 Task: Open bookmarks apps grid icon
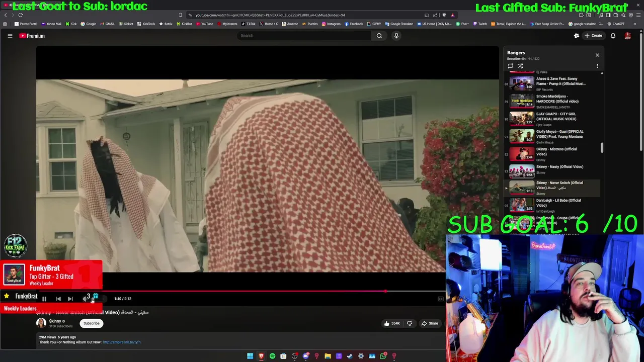pos(5,24)
